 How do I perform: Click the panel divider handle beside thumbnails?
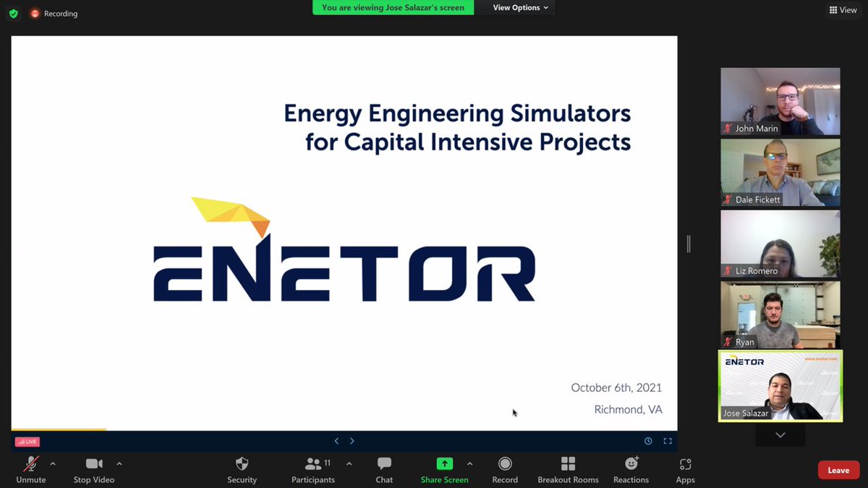click(x=689, y=244)
